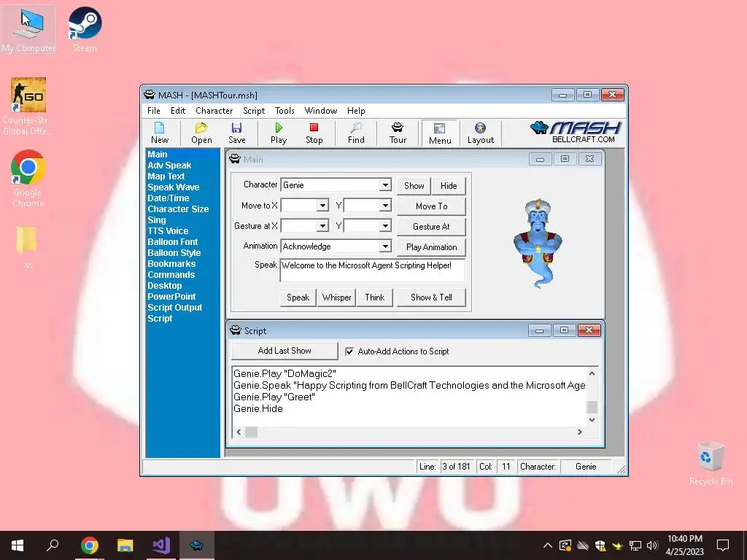Screen dimensions: 747x560
Task: Select Balloon Style in the sidebar
Action: click(174, 253)
